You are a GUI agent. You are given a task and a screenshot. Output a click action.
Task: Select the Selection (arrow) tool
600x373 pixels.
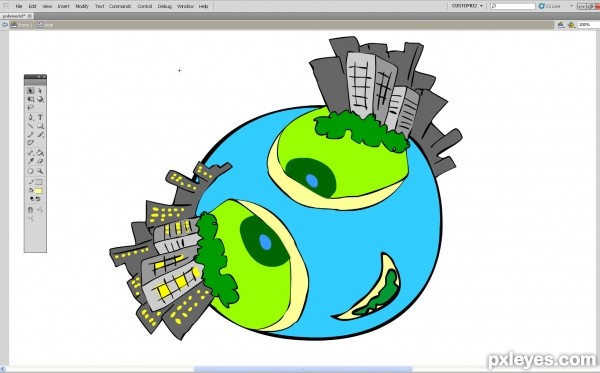(x=31, y=91)
